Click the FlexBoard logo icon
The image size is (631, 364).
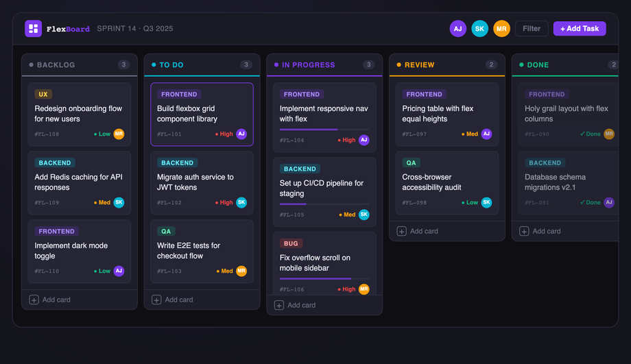tap(33, 29)
